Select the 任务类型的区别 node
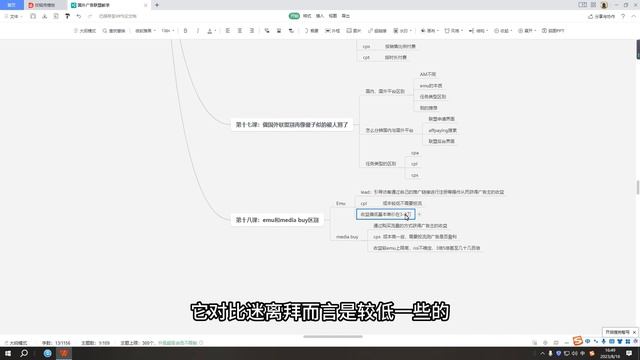The height and width of the screenshot is (360, 640). 380,164
